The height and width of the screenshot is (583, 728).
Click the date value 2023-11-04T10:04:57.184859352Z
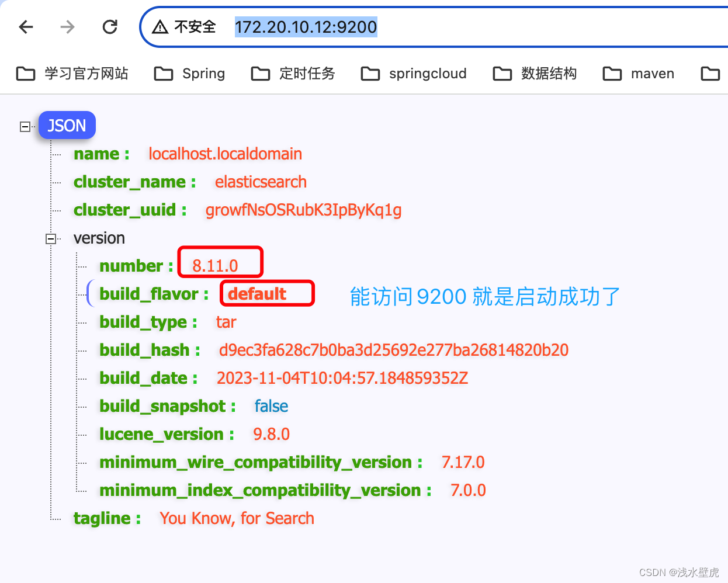[342, 379]
